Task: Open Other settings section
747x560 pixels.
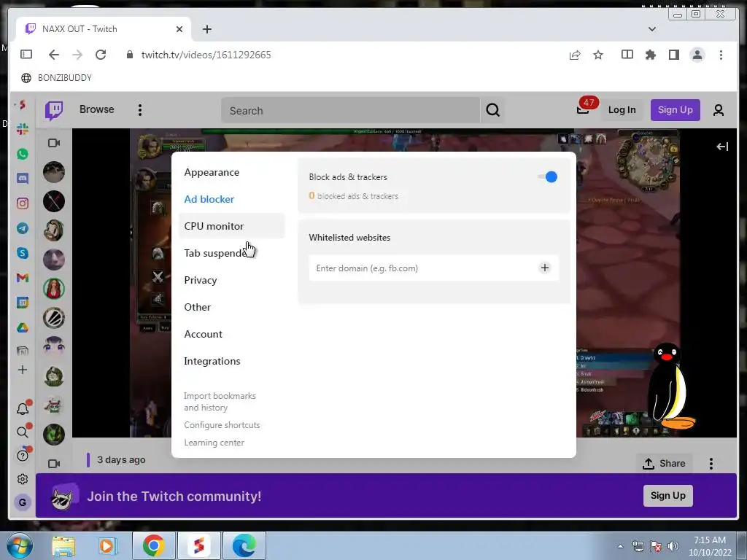Action: tap(197, 307)
